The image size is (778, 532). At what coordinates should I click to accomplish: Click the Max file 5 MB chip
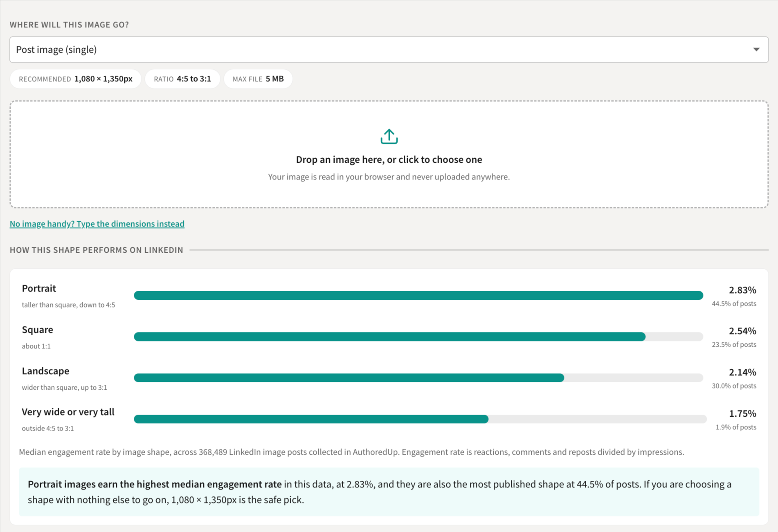pyautogui.click(x=258, y=79)
